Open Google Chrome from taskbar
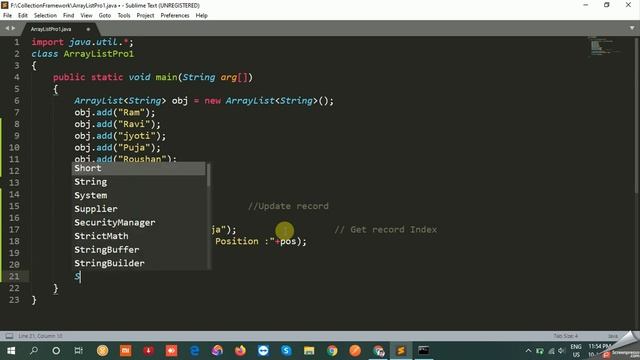 tap(332, 351)
